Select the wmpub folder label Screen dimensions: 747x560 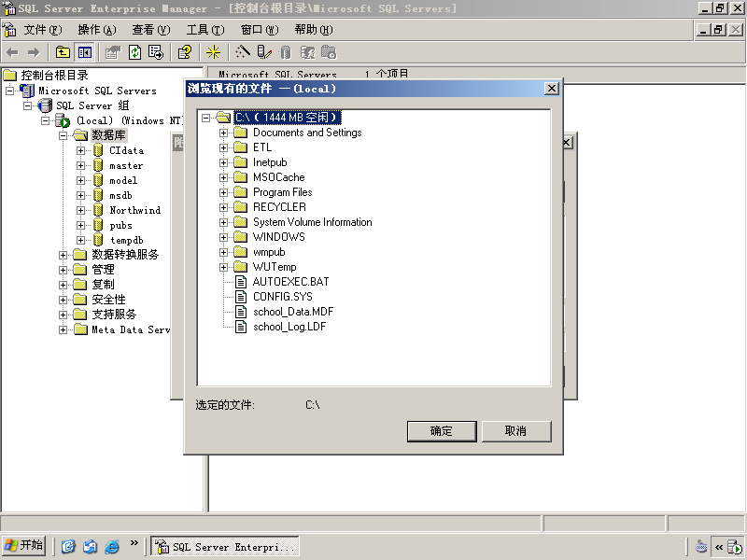click(269, 252)
